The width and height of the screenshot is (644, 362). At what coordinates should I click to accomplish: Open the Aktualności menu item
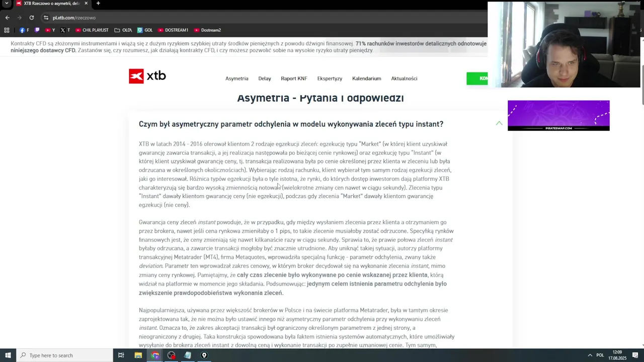404,78
